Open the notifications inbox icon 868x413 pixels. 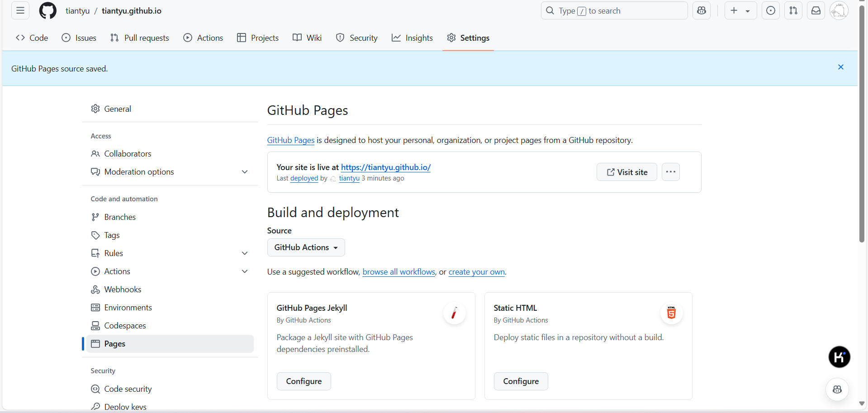[x=816, y=10]
